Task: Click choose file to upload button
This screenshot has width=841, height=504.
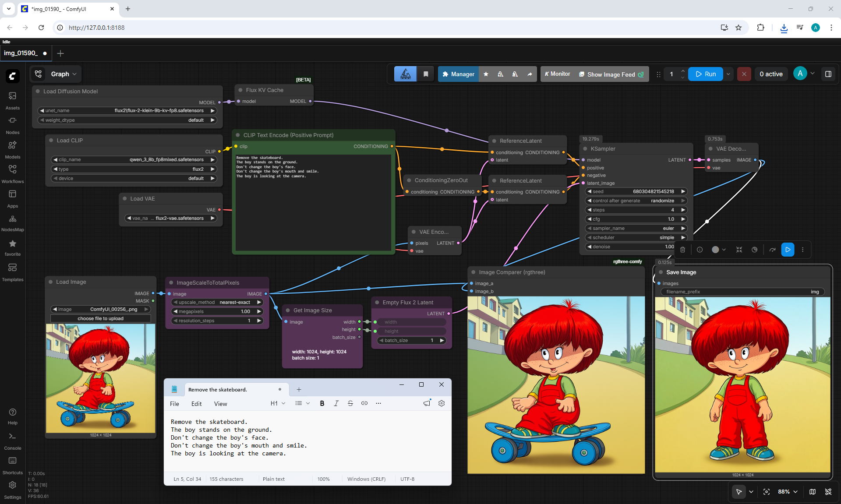Action: pyautogui.click(x=100, y=318)
